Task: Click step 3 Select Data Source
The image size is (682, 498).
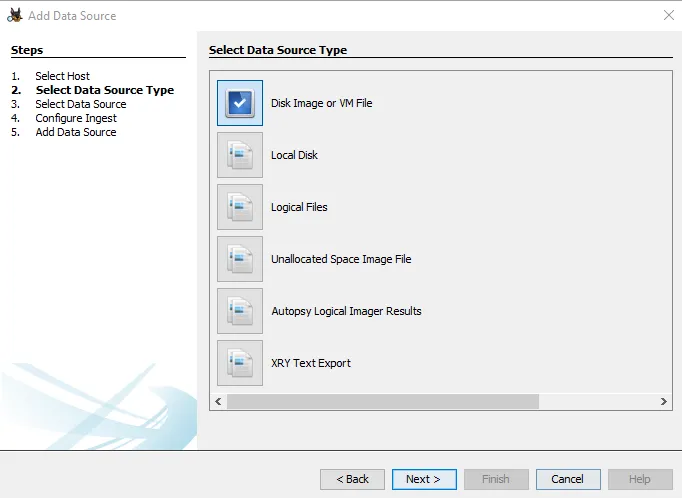Action: pos(80,104)
